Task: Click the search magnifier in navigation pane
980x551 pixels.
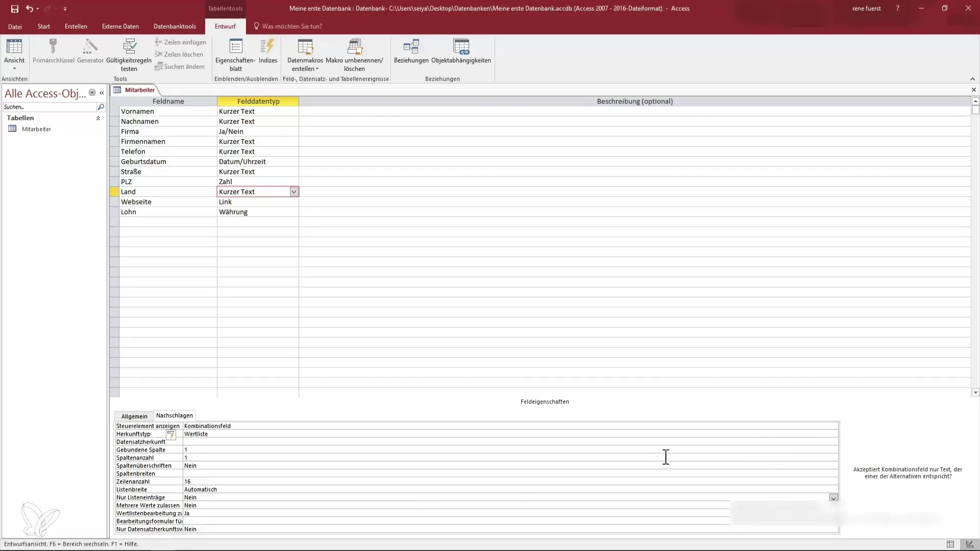Action: pos(101,107)
